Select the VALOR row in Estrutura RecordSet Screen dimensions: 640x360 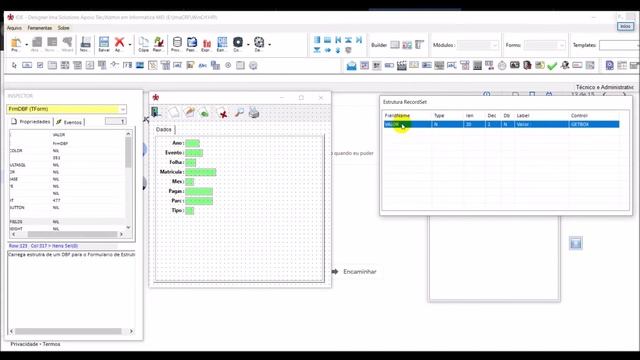501,124
